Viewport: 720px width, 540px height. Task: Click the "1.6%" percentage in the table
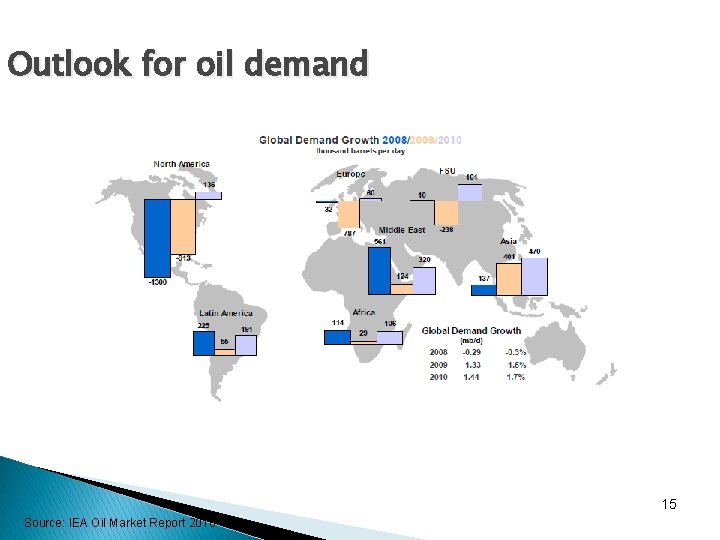pyautogui.click(x=517, y=365)
